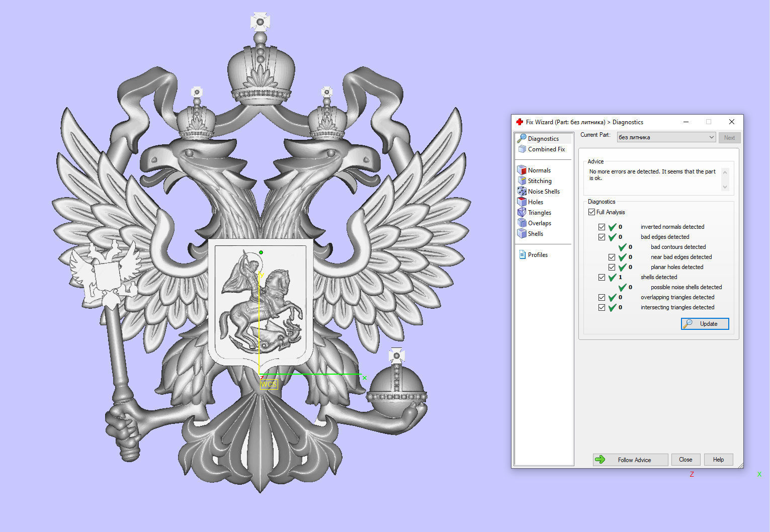Click the greyed Next button

pos(729,137)
